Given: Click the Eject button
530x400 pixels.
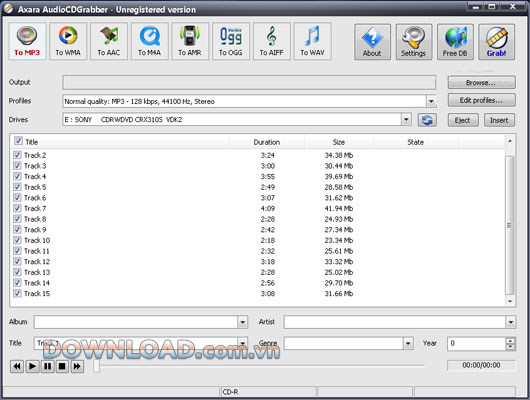Looking at the screenshot, I should tap(463, 120).
